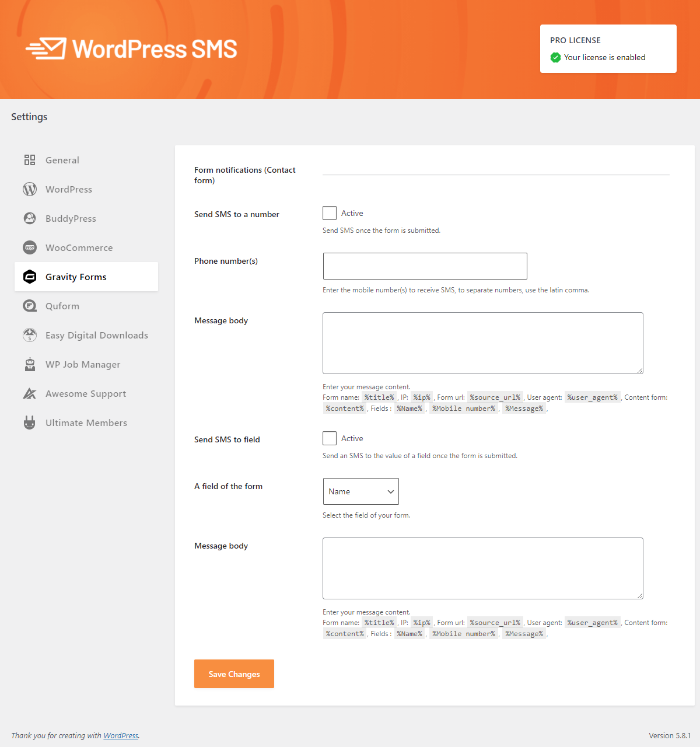Click the second %ip% placeholder tag
Viewport: 700px width, 747px height.
coord(422,623)
